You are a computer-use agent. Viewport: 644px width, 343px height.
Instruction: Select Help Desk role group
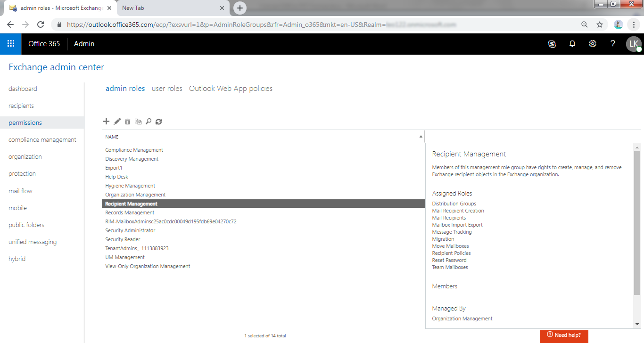coord(263,177)
